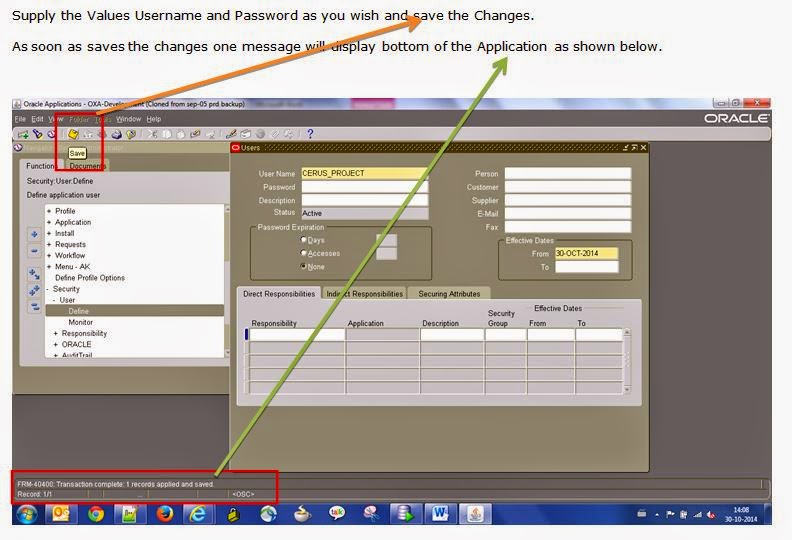Click the Edit Field pencil icon
This screenshot has height=540, width=792.
pyautogui.click(x=231, y=134)
